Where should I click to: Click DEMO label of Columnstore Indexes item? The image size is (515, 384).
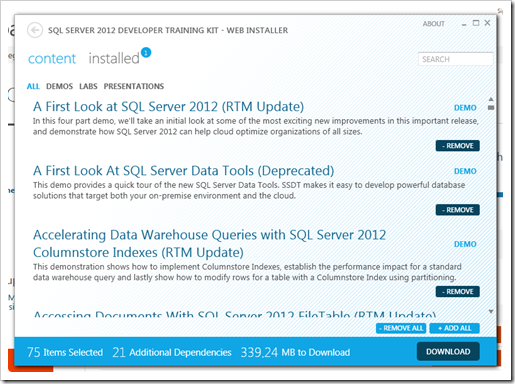coord(465,244)
